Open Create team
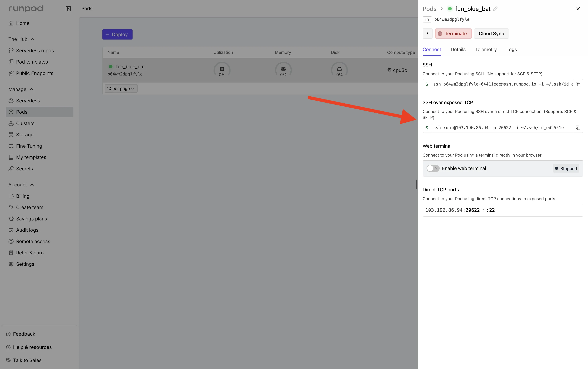 [39, 207]
